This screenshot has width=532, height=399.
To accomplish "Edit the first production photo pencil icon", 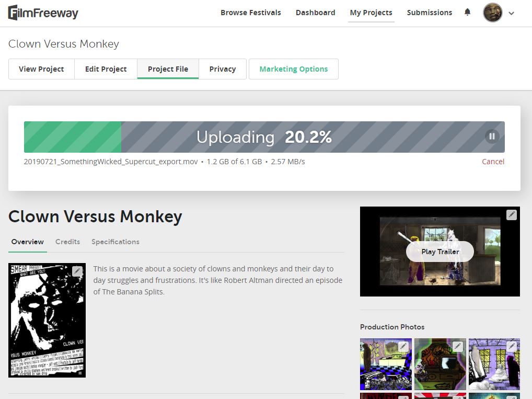I will click(x=403, y=346).
